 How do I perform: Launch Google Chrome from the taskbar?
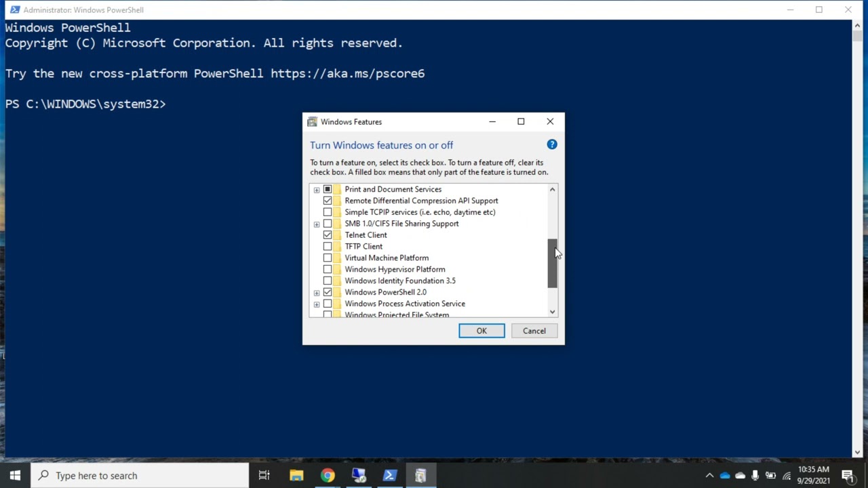point(328,475)
